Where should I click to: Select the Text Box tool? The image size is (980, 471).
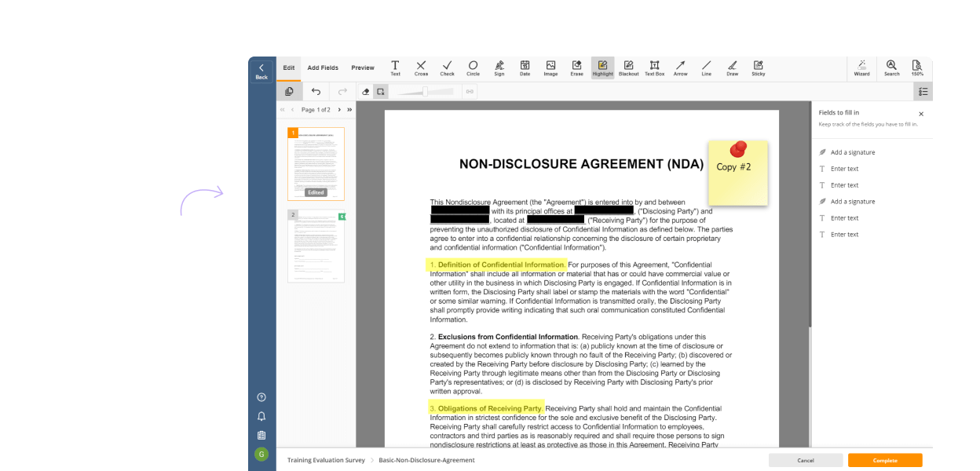point(654,68)
